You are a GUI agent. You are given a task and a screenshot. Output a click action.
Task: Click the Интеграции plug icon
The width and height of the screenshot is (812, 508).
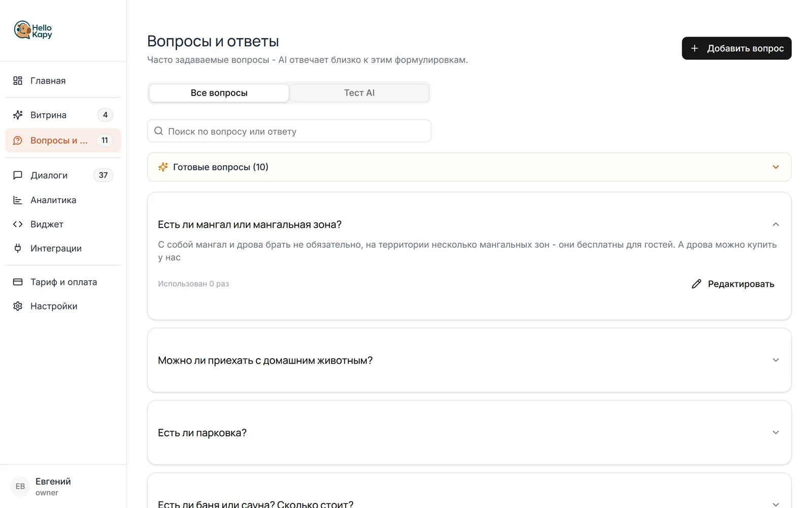(x=18, y=248)
